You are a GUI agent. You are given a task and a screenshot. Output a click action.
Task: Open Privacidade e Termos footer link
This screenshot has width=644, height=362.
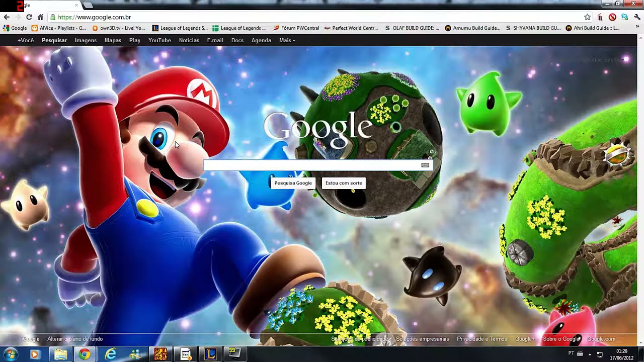(482, 339)
